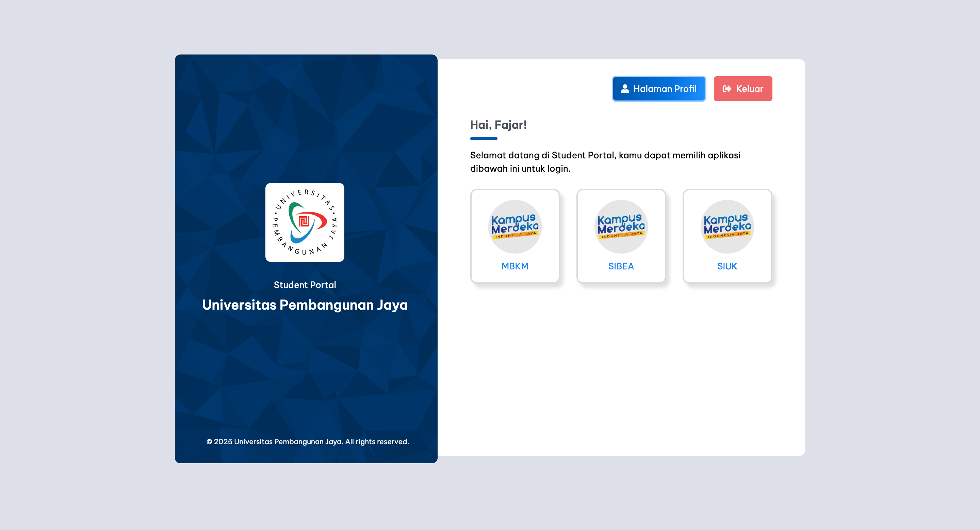Click the copyright notice at the sidebar bottom
The image size is (980, 530).
(307, 441)
